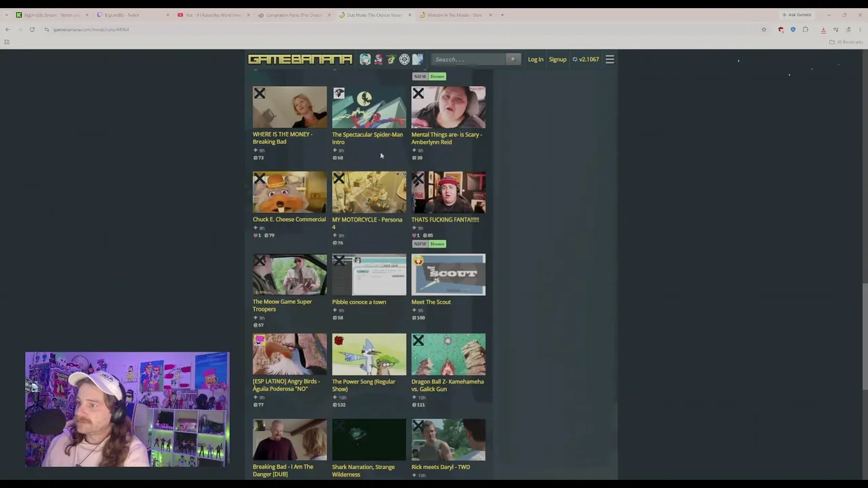868x488 pixels.
Task: Open a new browser tab with plus
Action: 502,15
